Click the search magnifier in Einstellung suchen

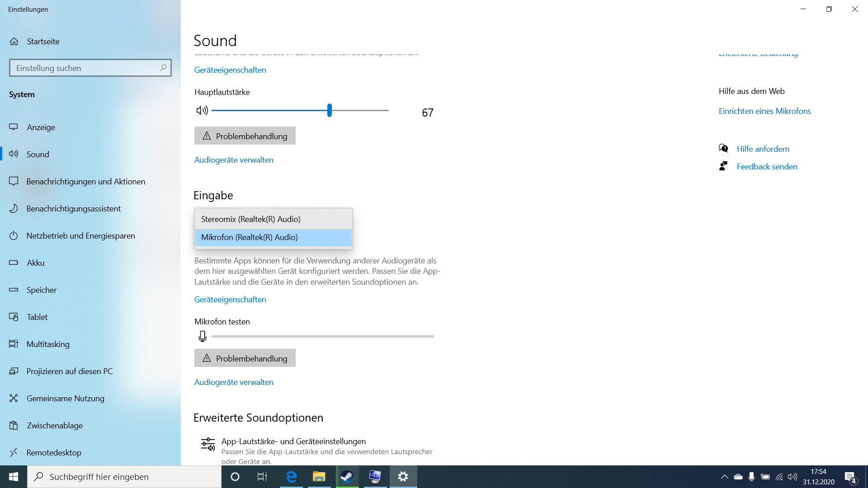pyautogui.click(x=163, y=68)
